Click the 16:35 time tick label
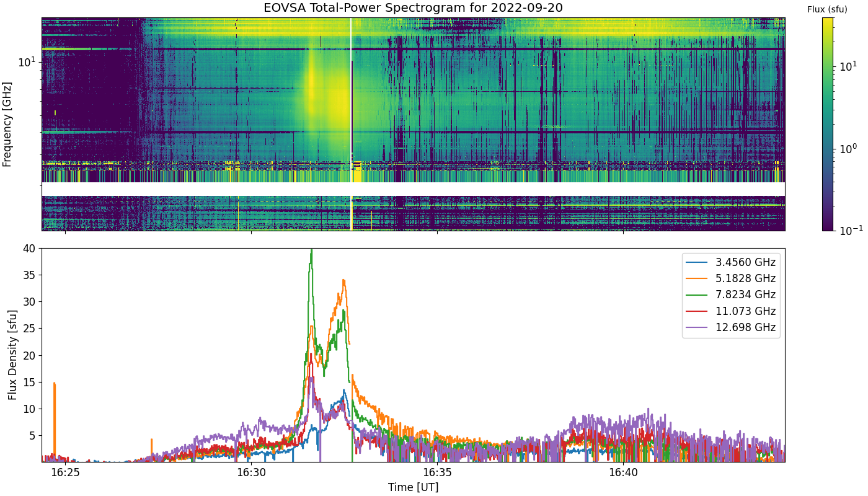Viewport: 868px width, 496px height. tap(437, 472)
